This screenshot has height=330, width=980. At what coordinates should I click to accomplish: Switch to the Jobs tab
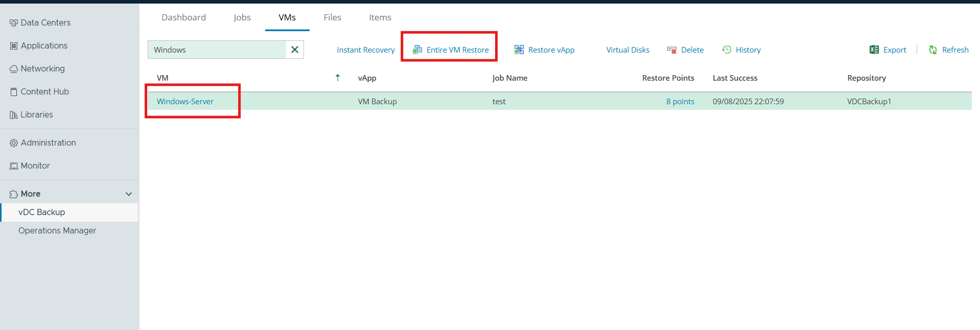point(242,17)
